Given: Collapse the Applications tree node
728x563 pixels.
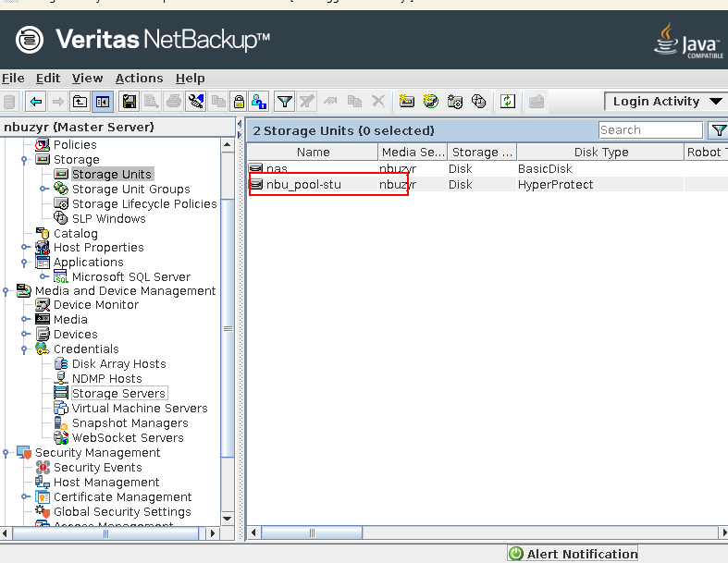Looking at the screenshot, I should pyautogui.click(x=24, y=263).
